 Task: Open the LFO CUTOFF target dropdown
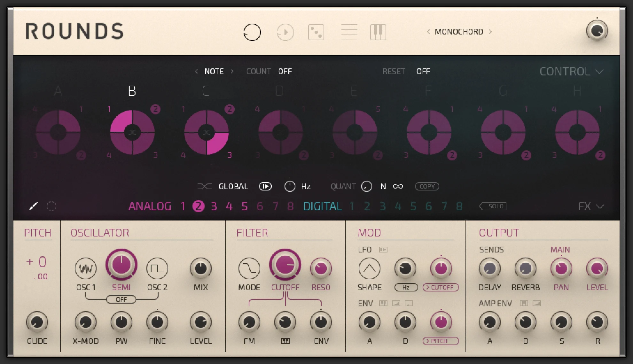point(441,287)
